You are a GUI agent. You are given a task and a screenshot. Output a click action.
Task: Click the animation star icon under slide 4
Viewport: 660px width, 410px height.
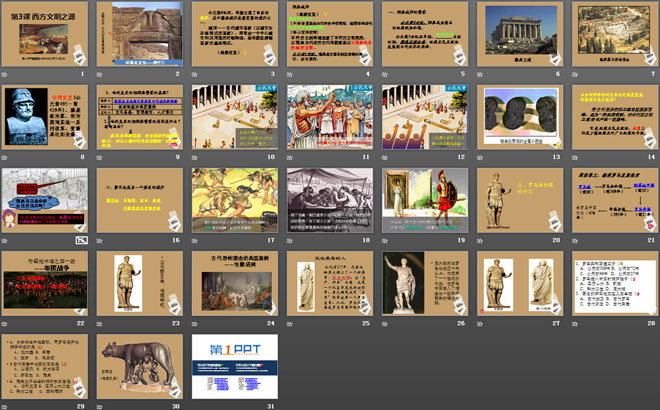(290, 74)
